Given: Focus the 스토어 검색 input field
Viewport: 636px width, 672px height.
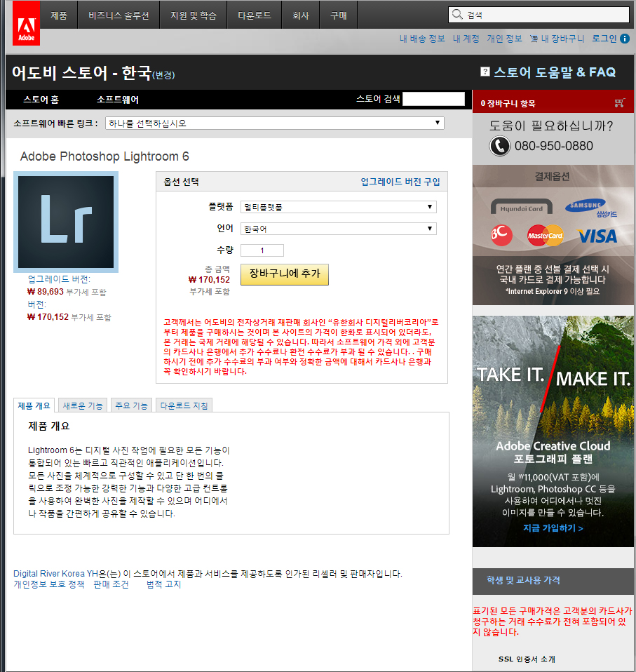Looking at the screenshot, I should pos(433,99).
